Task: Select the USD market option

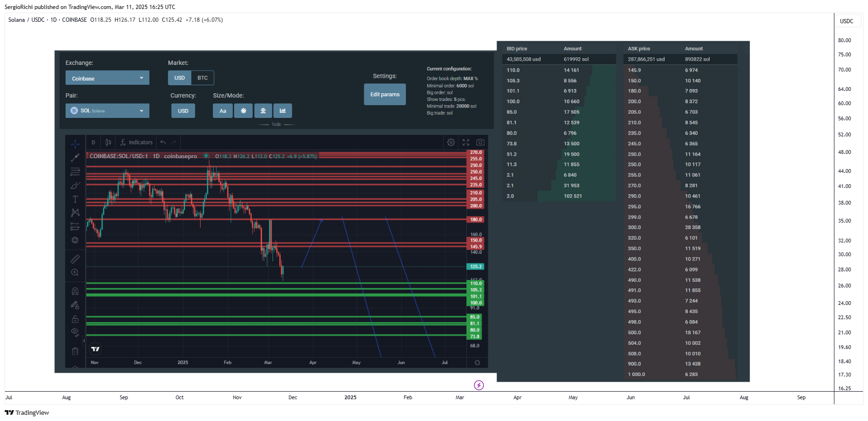Action: [x=180, y=78]
